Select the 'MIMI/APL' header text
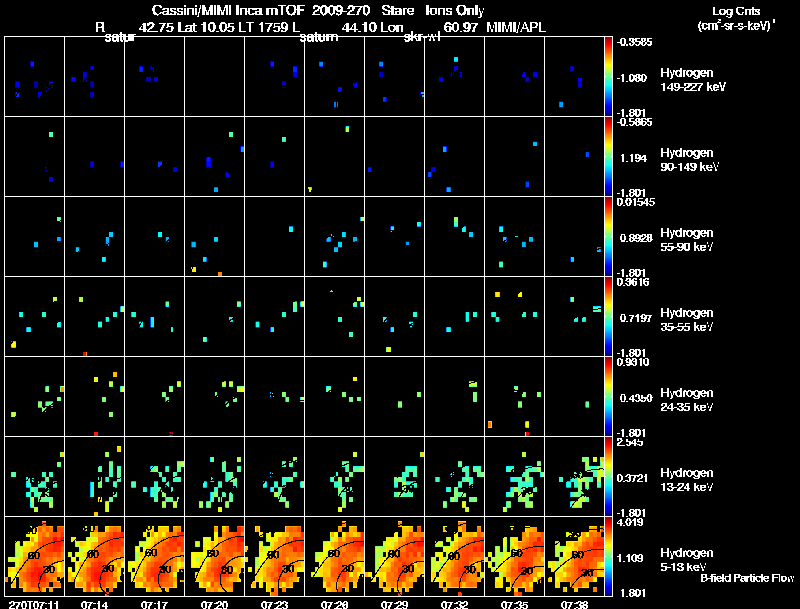Image resolution: width=800 pixels, height=609 pixels. point(516,27)
